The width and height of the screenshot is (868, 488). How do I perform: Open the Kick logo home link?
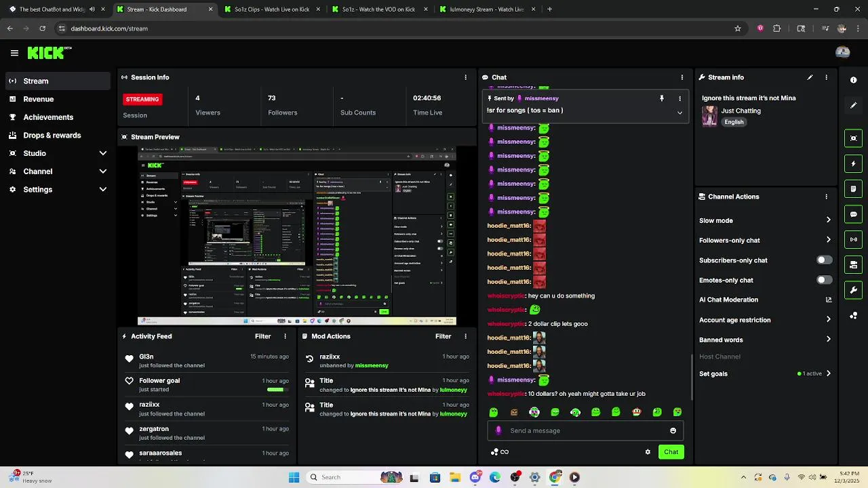[50, 53]
